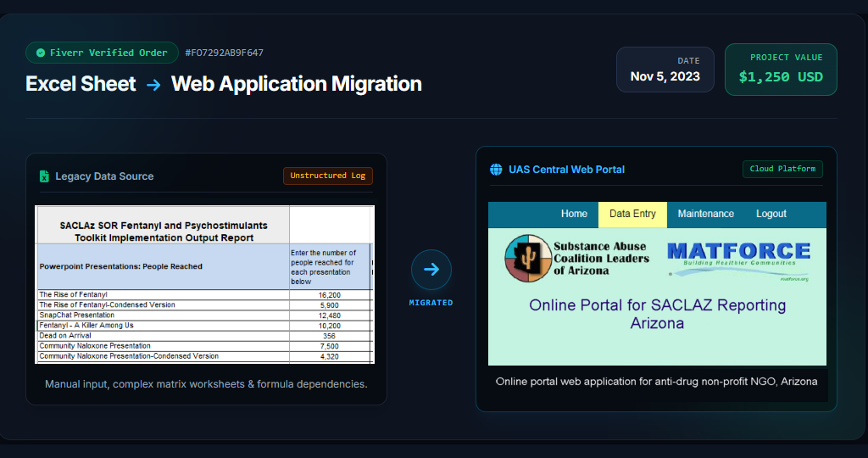The image size is (868, 458).
Task: Click 'Substance Abuse Coalition Leaders of Arizona' text
Action: point(601,259)
